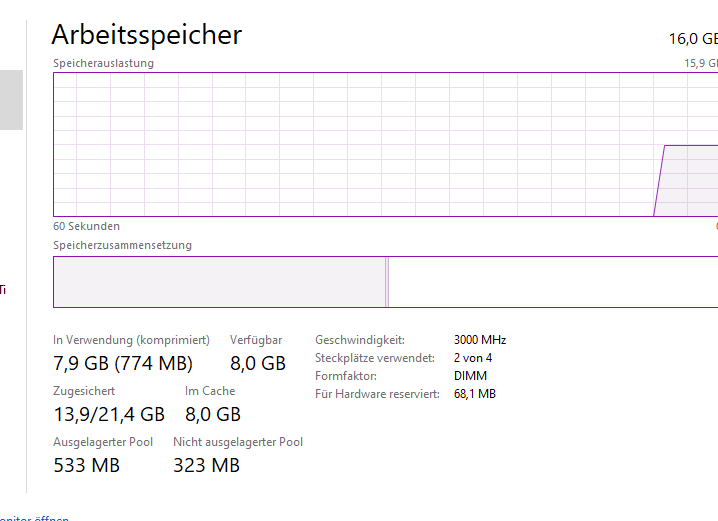Click the 16,0 GB total capacity label

(x=693, y=40)
